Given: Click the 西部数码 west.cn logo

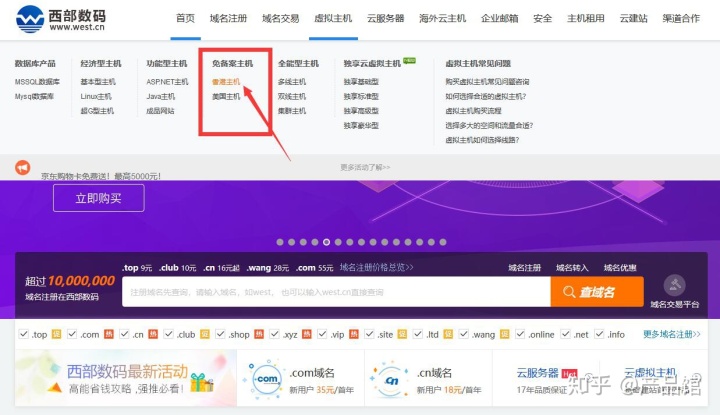Looking at the screenshot, I should pyautogui.click(x=61, y=20).
